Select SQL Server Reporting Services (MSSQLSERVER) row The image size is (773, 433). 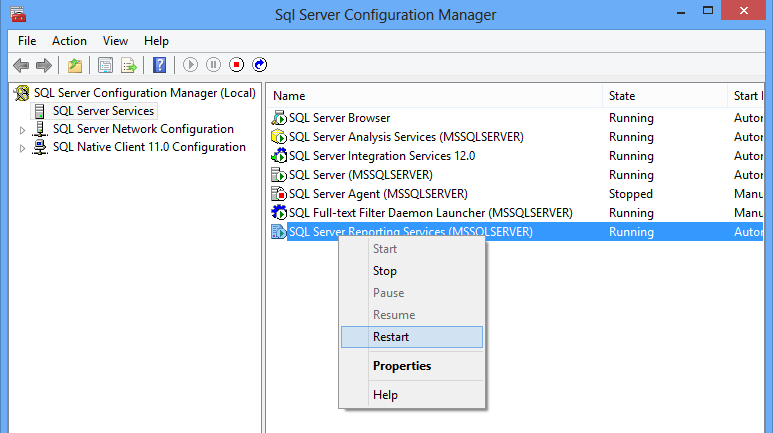(x=516, y=232)
